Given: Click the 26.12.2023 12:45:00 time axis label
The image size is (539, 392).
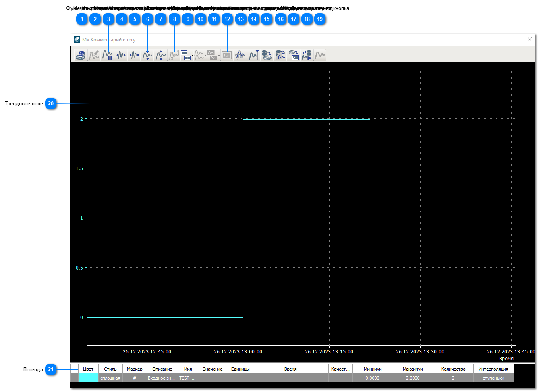Looking at the screenshot, I should pos(147,352).
